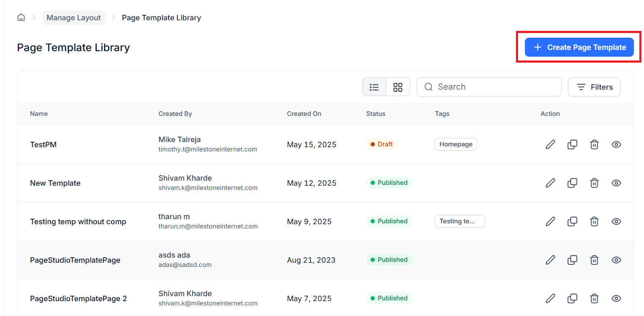644x316 pixels.
Task: Edit the TestPM template
Action: click(x=551, y=145)
